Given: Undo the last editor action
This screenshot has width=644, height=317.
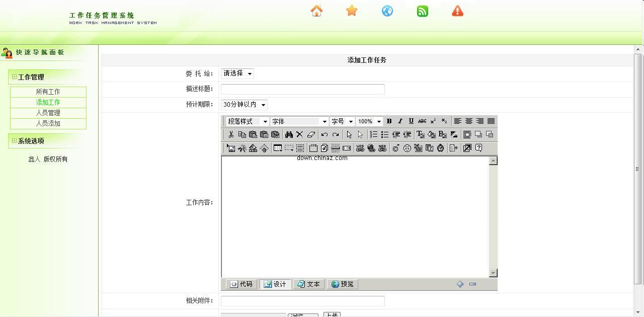Looking at the screenshot, I should click(x=324, y=134).
